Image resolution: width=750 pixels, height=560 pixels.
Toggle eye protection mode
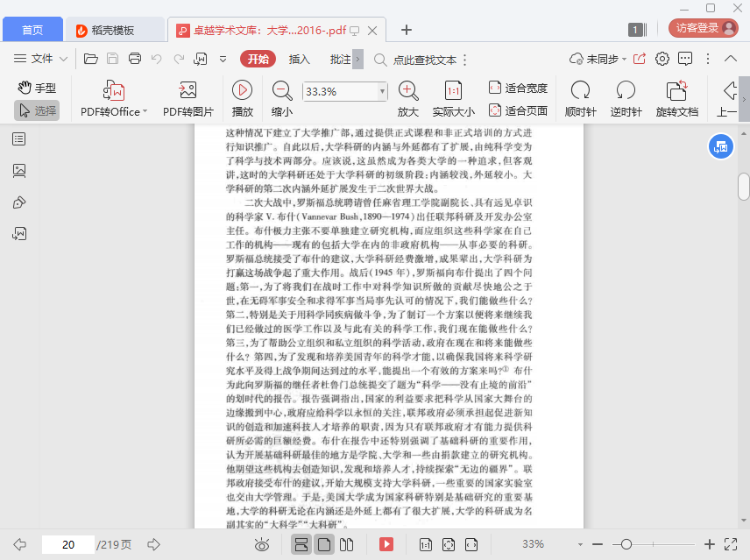(x=262, y=545)
